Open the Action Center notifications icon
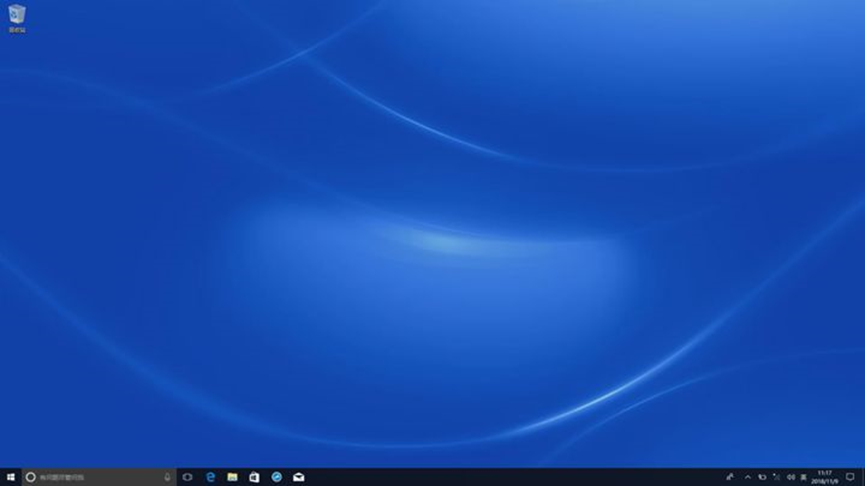The width and height of the screenshot is (865, 486). [850, 477]
